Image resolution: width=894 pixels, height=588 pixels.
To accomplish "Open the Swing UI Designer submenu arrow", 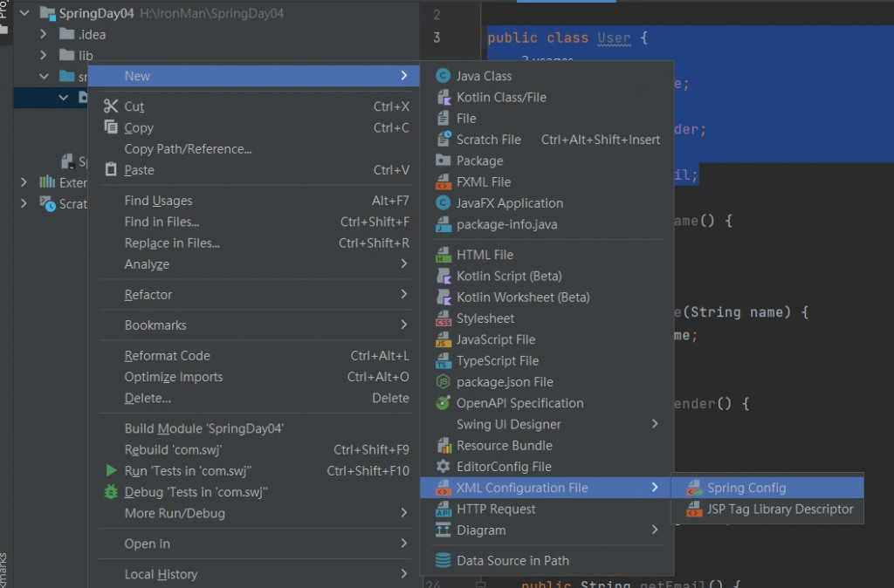I will [x=655, y=424].
